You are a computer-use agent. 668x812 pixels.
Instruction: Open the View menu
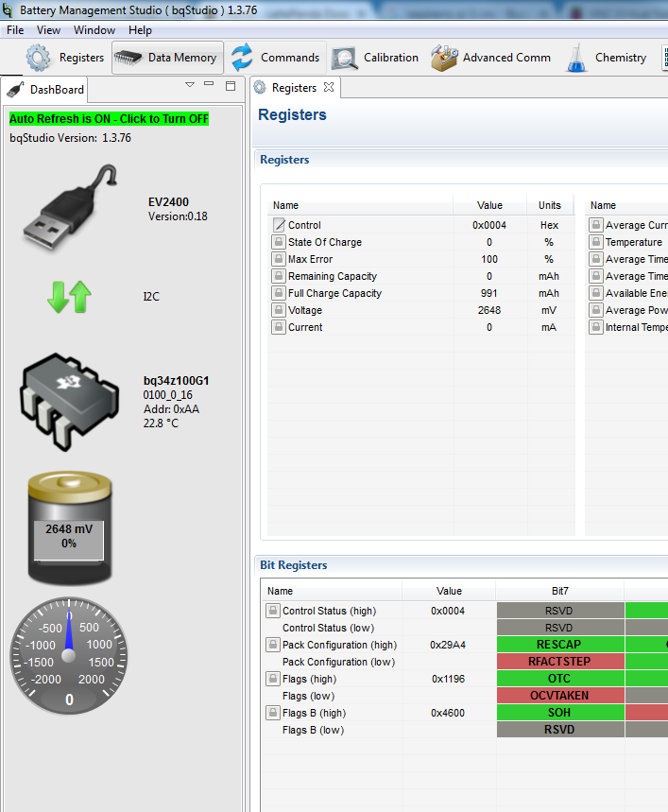[48, 30]
